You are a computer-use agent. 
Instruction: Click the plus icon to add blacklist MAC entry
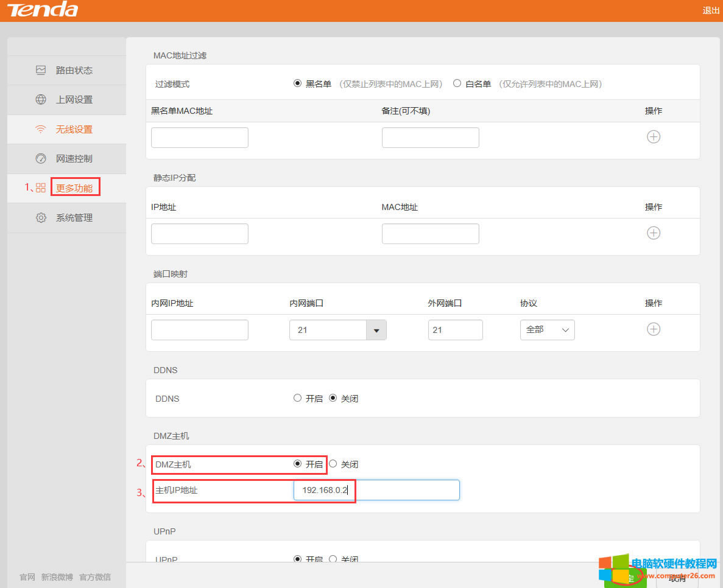(x=654, y=137)
